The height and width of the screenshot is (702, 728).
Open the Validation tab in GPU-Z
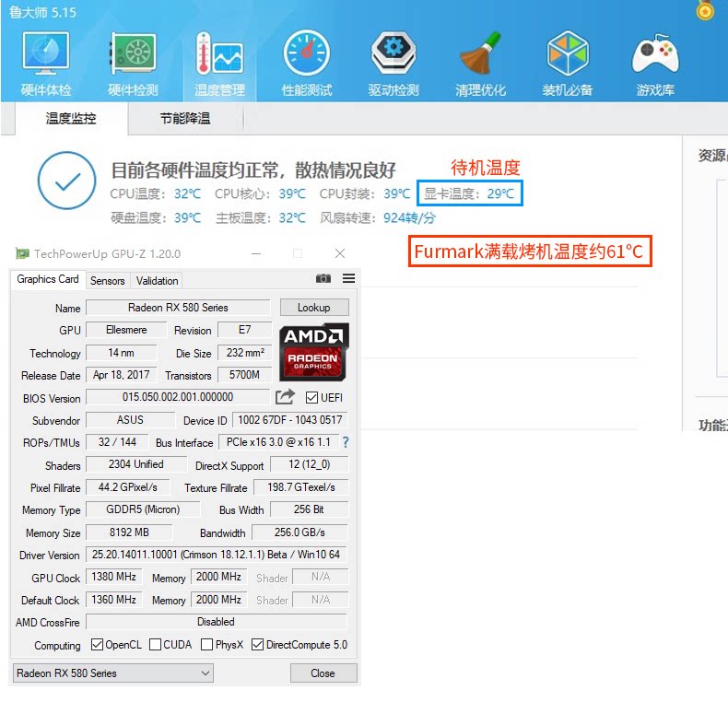157,281
